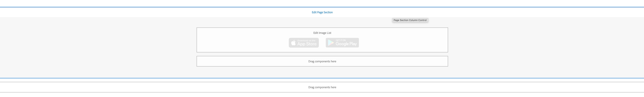Viewport: 644px width, 97px height.
Task: Select the bottom-most Drag components here drop zone
Action: click(322, 87)
